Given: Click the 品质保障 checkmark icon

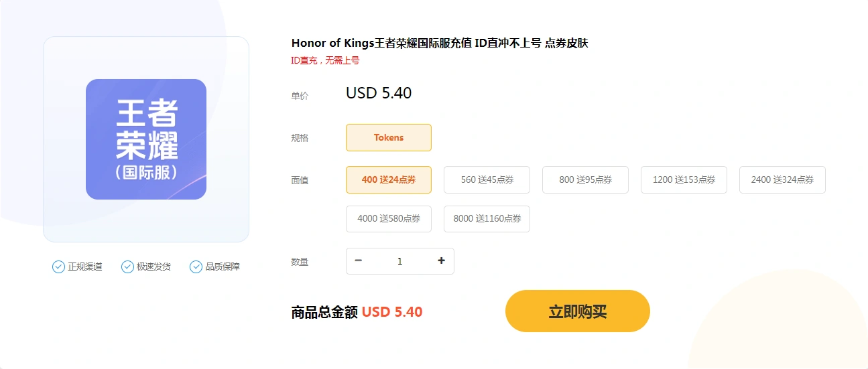Looking at the screenshot, I should point(196,267).
